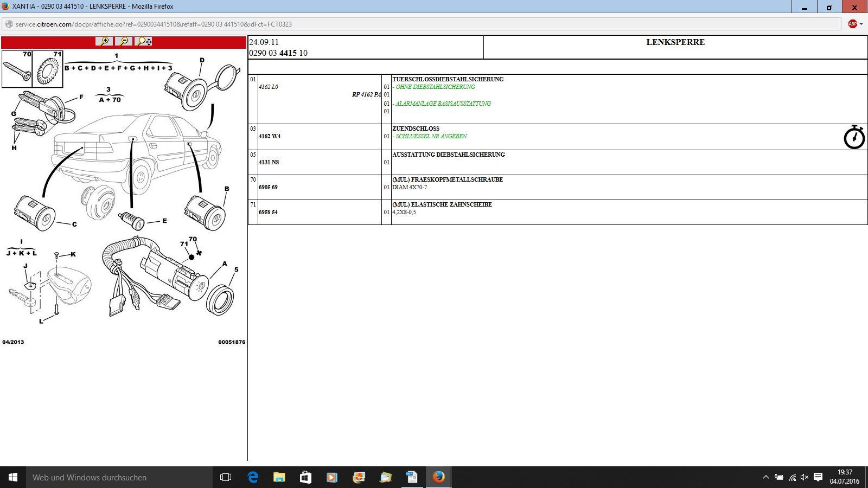Show hidden system tray icons

tap(765, 477)
